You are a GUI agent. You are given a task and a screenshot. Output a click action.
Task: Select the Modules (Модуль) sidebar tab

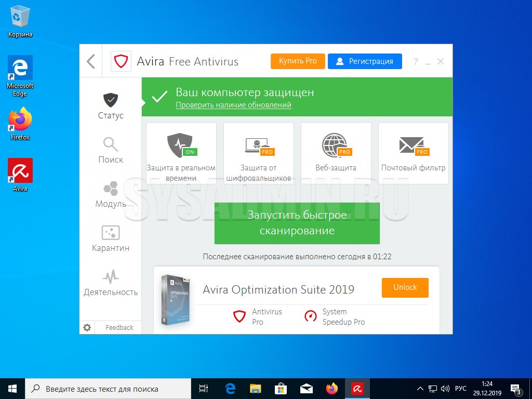[110, 195]
